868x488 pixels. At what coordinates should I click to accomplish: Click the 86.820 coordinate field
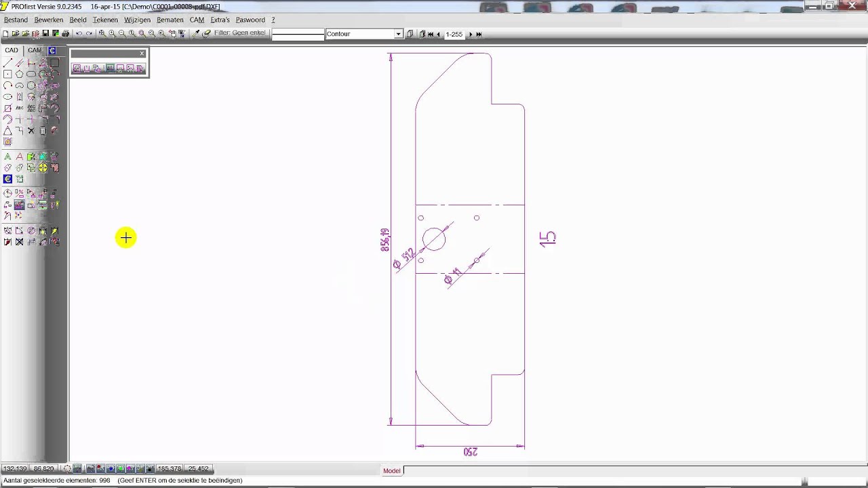[x=43, y=469]
